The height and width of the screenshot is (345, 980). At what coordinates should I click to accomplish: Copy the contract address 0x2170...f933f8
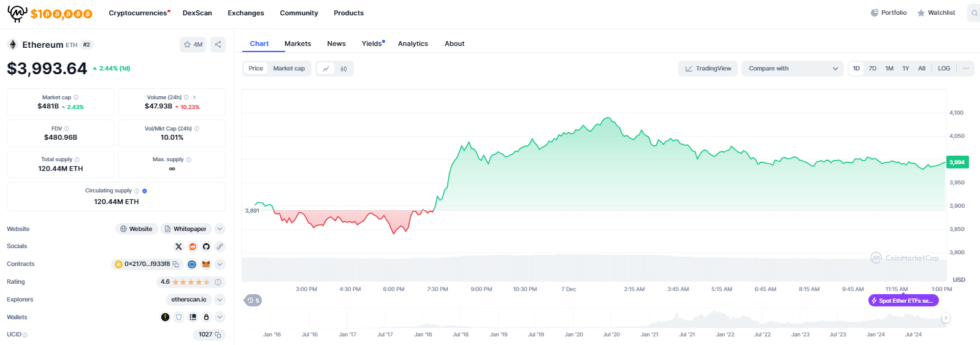tap(176, 264)
